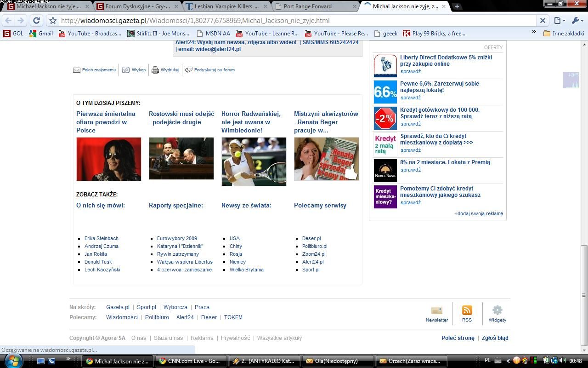Bookmark page with the star icon
The height and width of the screenshot is (368, 588).
pyautogui.click(x=53, y=21)
